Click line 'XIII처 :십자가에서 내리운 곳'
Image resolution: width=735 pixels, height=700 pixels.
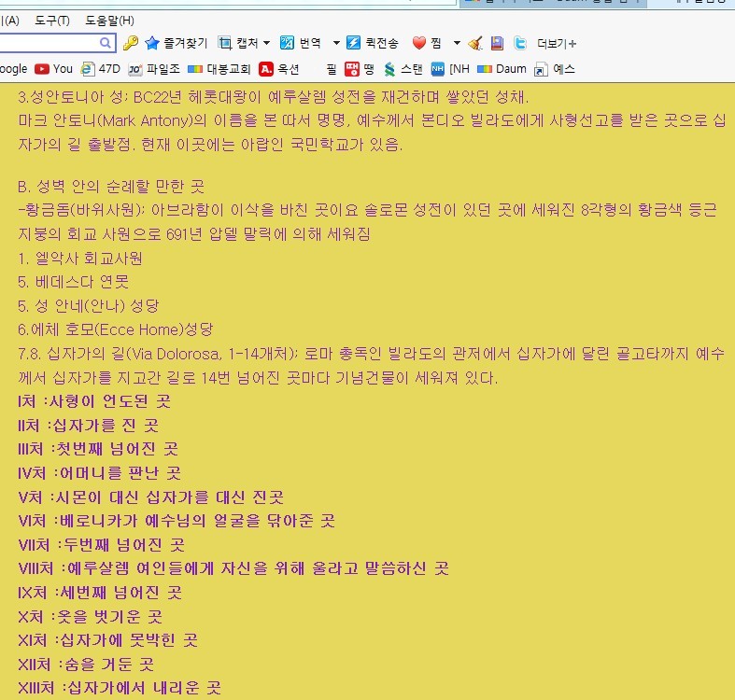click(x=120, y=688)
